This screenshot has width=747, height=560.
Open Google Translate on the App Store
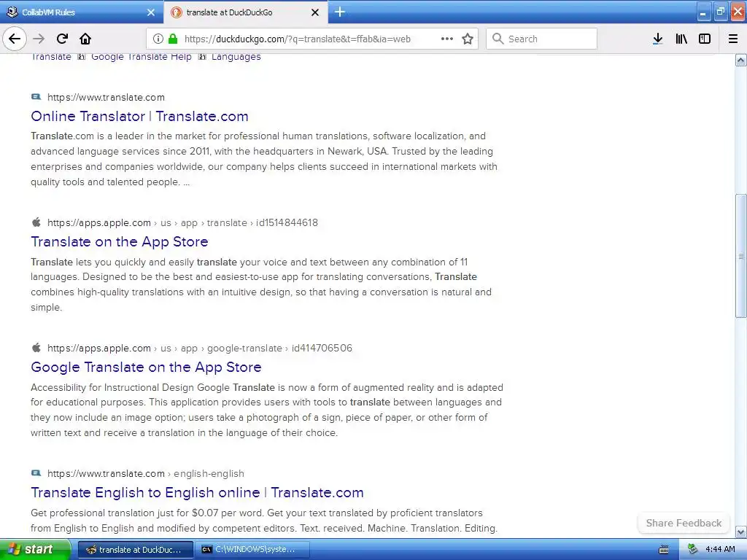[146, 367]
